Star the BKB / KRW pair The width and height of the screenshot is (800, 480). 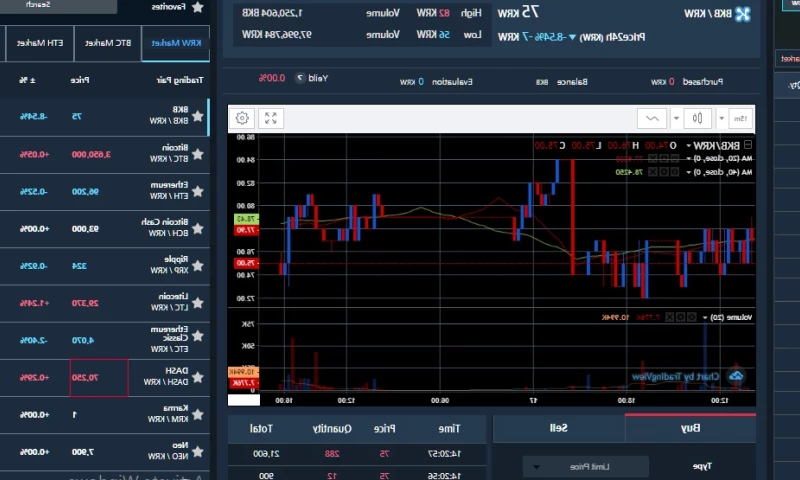pos(198,116)
